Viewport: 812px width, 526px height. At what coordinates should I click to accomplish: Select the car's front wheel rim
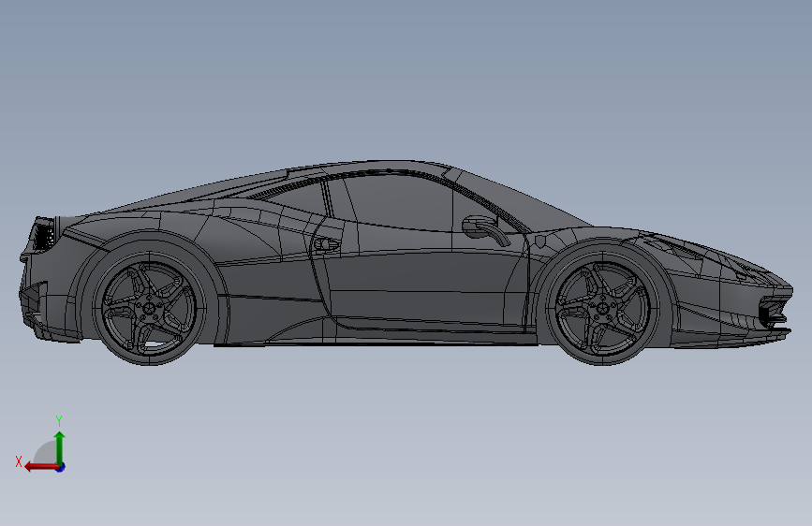point(602,309)
